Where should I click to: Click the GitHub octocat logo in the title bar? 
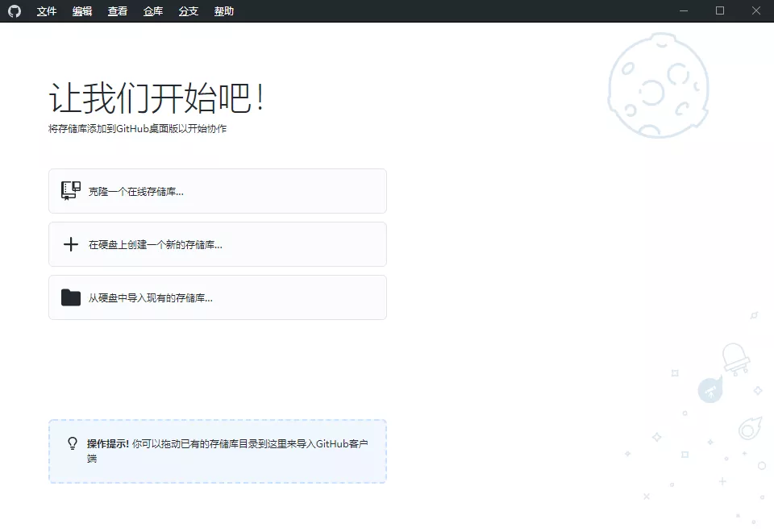(15, 10)
